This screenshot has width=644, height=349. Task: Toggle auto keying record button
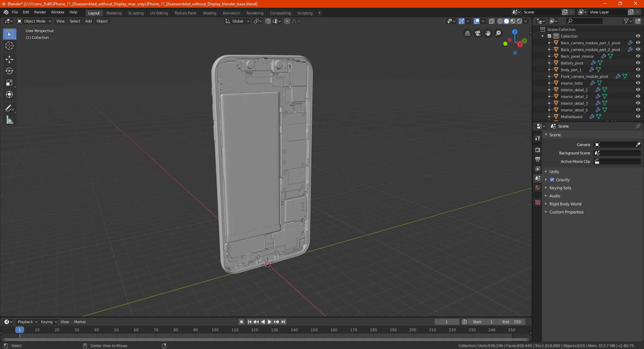[x=241, y=322]
